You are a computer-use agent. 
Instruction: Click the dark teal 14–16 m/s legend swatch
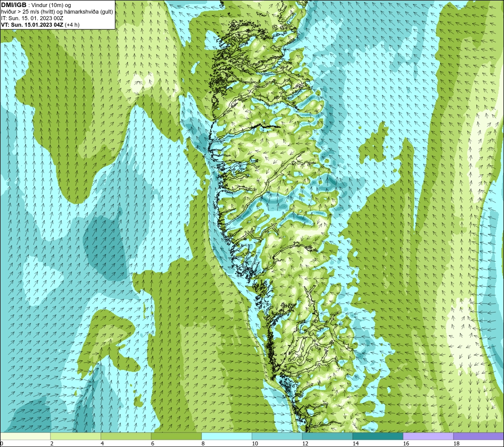377,436
